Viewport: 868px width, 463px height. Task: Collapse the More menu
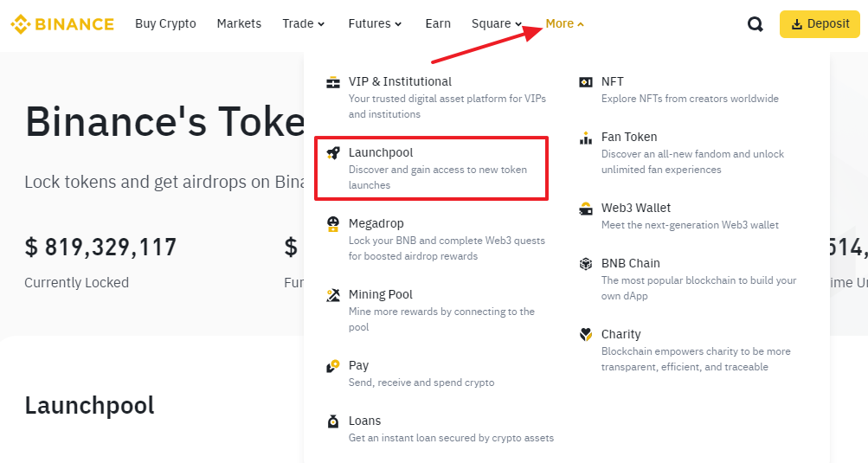(x=564, y=24)
